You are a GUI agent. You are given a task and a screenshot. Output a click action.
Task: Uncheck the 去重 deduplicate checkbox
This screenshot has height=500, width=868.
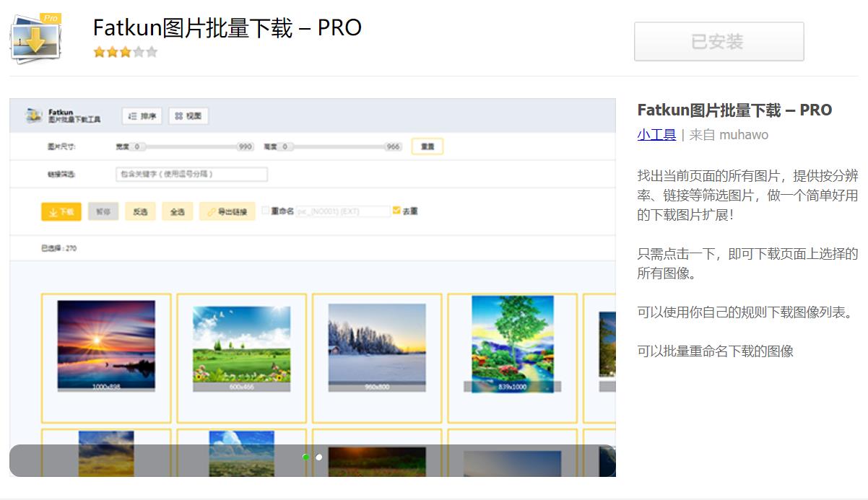pyautogui.click(x=396, y=211)
